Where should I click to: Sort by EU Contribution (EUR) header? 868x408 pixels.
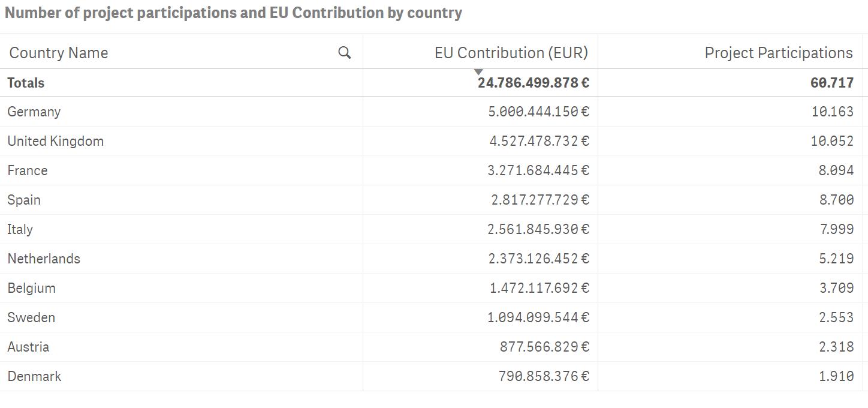pos(511,53)
